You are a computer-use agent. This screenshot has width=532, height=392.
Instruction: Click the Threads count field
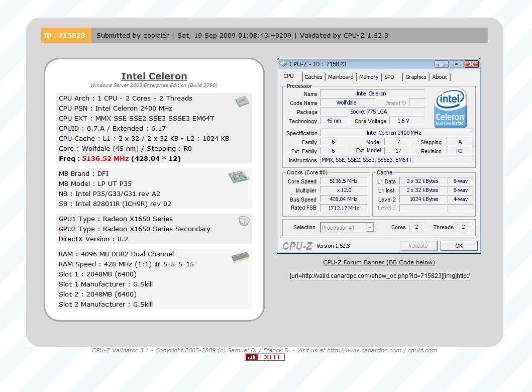point(463,227)
